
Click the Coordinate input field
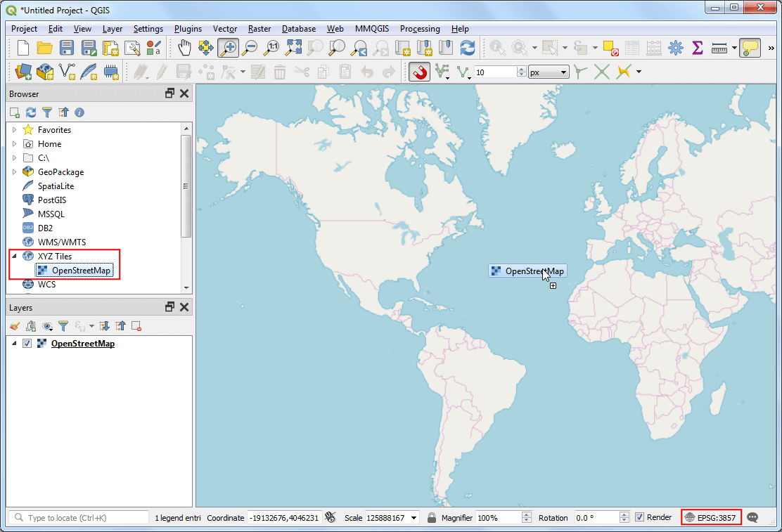284,518
